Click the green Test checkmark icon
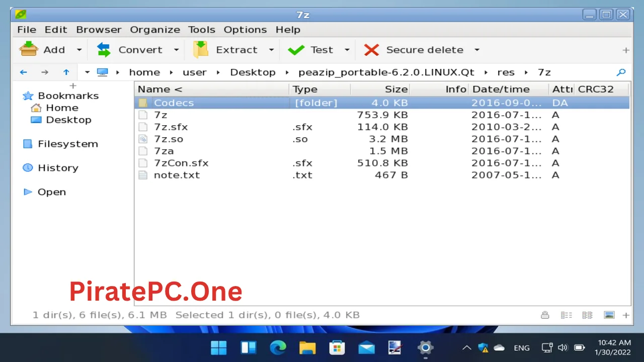The height and width of the screenshot is (362, 644). click(296, 50)
